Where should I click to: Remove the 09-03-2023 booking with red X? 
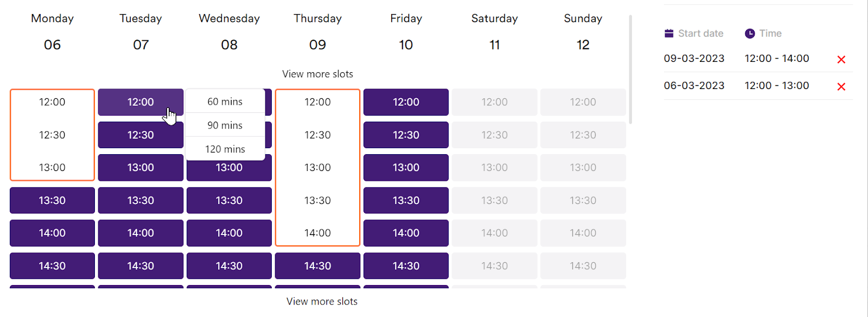pyautogui.click(x=841, y=60)
